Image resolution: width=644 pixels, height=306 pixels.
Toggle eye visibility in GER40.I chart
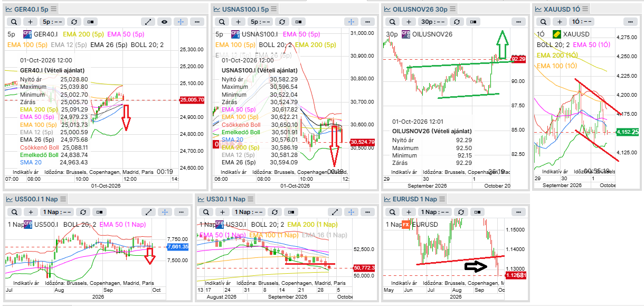(165, 22)
